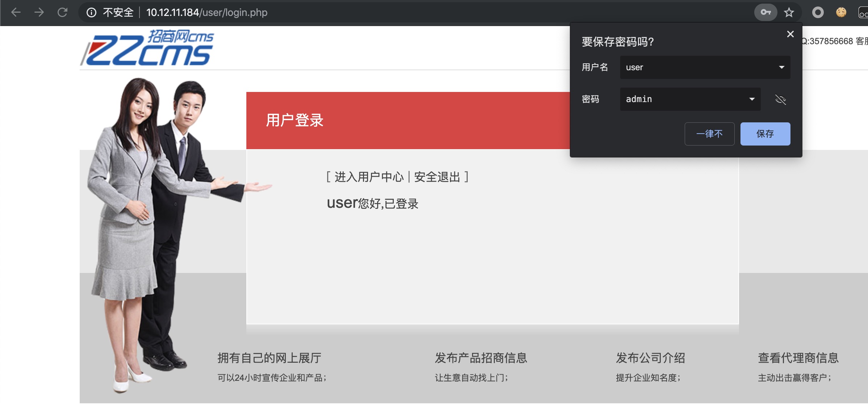This screenshot has width=868, height=404.
Task: Expand the username dropdown showing user
Action: [781, 67]
